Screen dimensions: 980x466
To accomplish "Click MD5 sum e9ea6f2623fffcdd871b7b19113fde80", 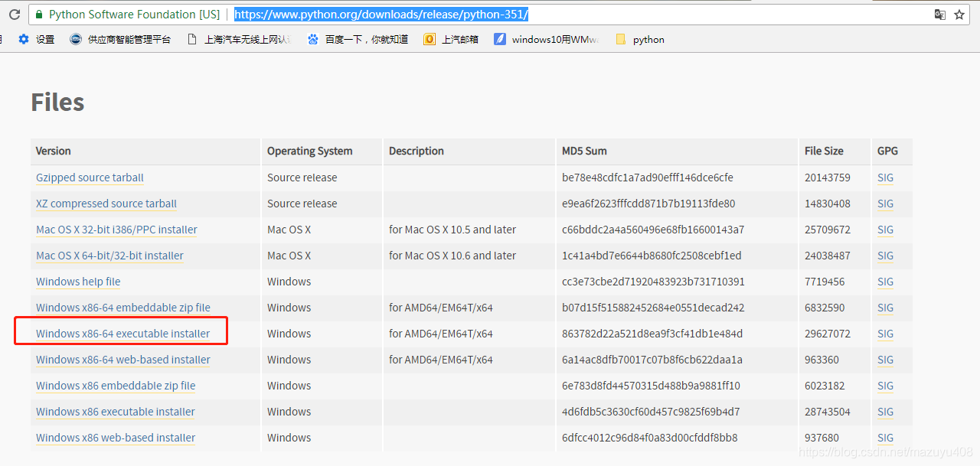I will tap(648, 204).
